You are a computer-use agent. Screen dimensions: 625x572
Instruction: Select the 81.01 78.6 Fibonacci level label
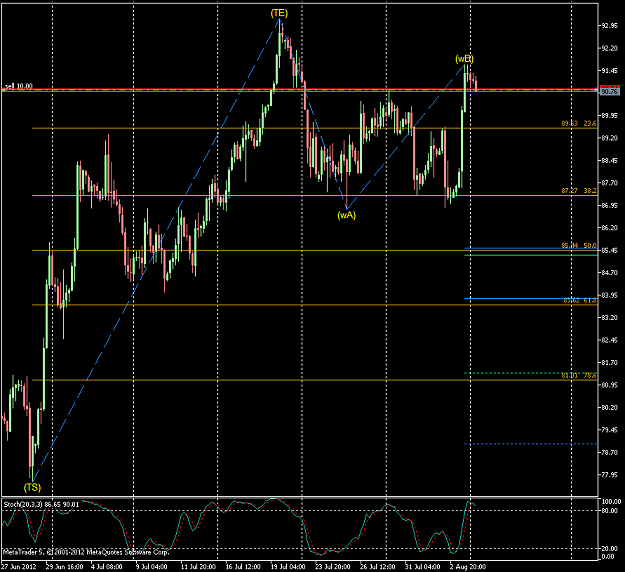tap(579, 375)
